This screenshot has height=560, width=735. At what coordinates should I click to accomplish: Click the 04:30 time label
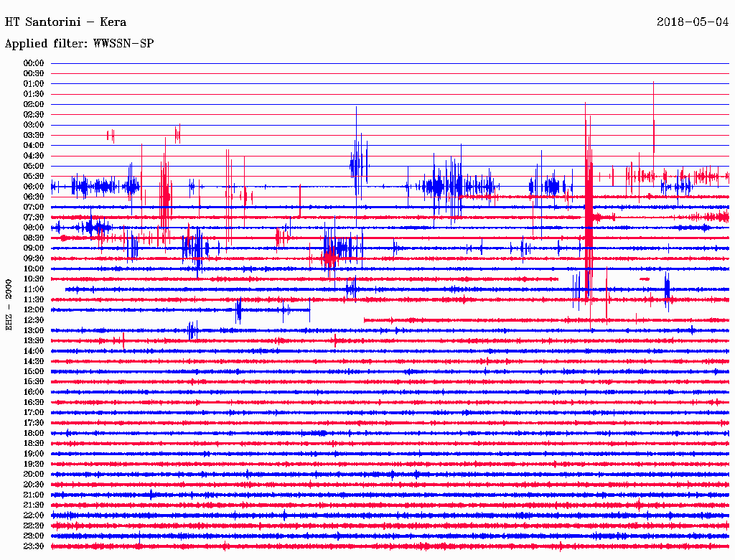pos(34,156)
